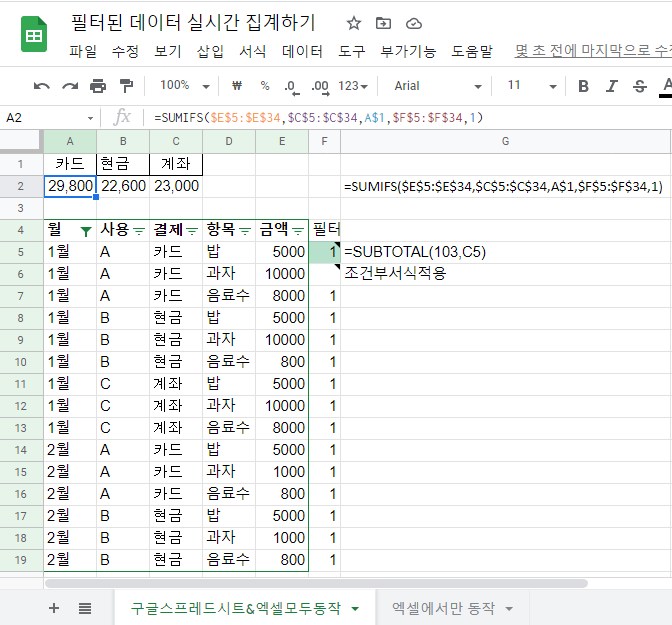Open the 월 column filter
The height and width of the screenshot is (625, 672).
86,231
